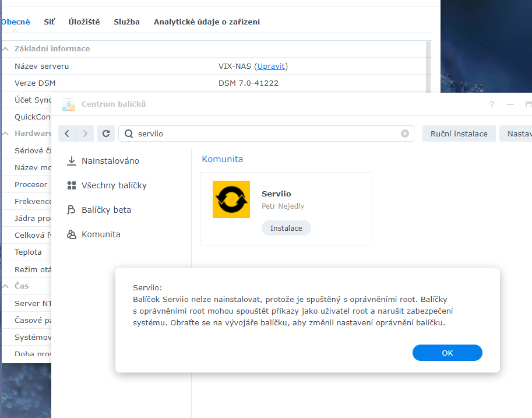Screen dimensions: 532x418
Task: Open Balíčky beta category
Action: 106,210
